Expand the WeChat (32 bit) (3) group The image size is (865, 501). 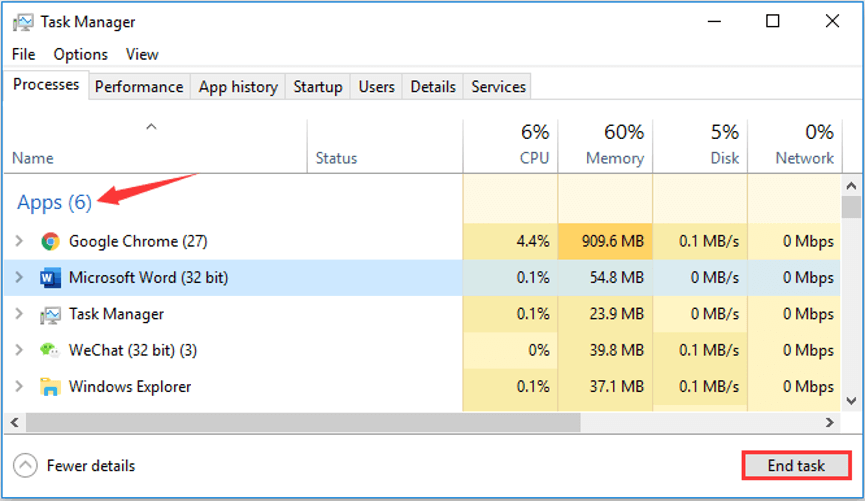point(19,350)
